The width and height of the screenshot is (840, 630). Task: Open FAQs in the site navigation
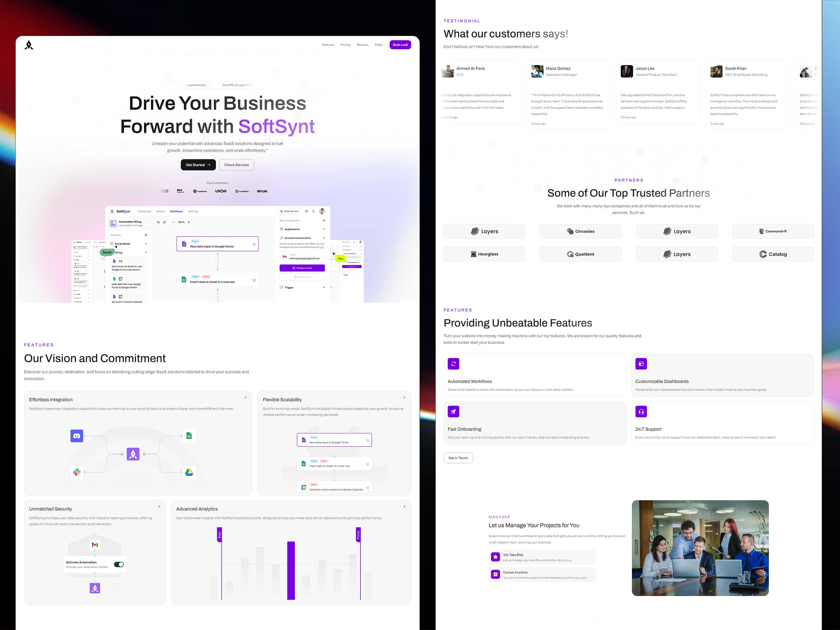378,45
